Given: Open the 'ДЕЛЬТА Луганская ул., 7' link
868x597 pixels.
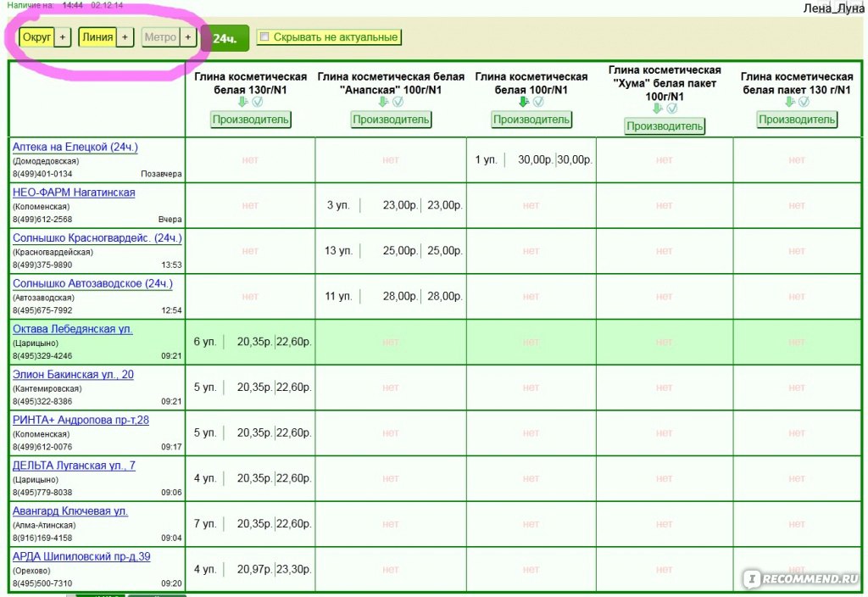Looking at the screenshot, I should [75, 466].
